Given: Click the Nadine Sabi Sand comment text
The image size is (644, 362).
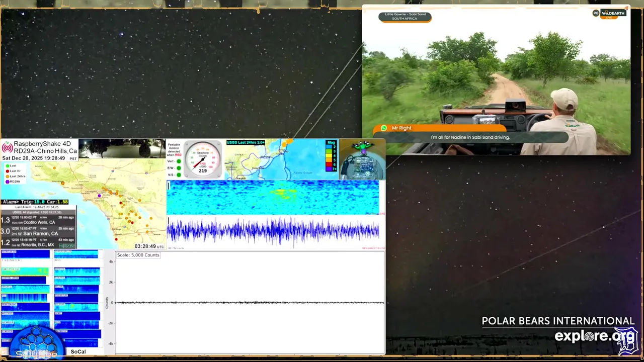Looking at the screenshot, I should click(470, 137).
